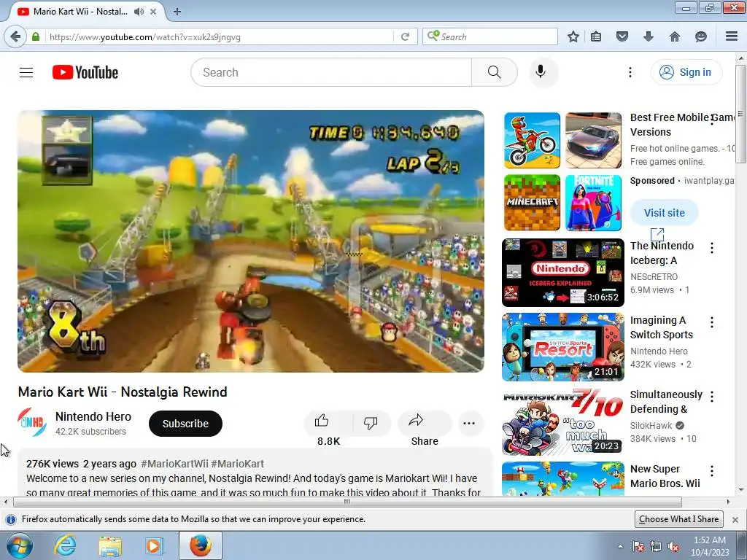Viewport: 747px width, 560px height.
Task: Bookmark this page with star icon
Action: (573, 36)
